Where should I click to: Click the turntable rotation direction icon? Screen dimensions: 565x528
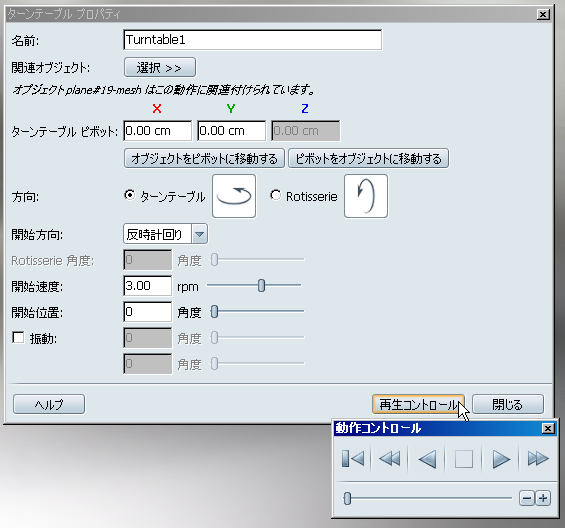(234, 196)
